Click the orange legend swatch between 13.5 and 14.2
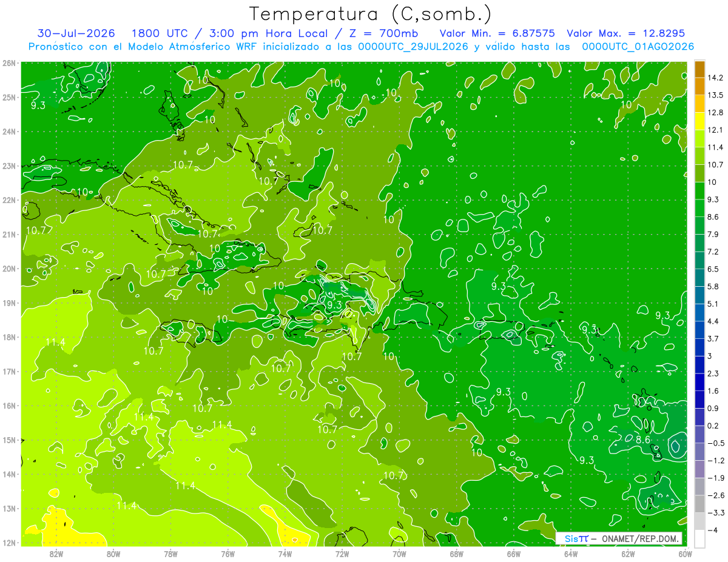Viewport: 728px width, 562px height. coord(699,86)
